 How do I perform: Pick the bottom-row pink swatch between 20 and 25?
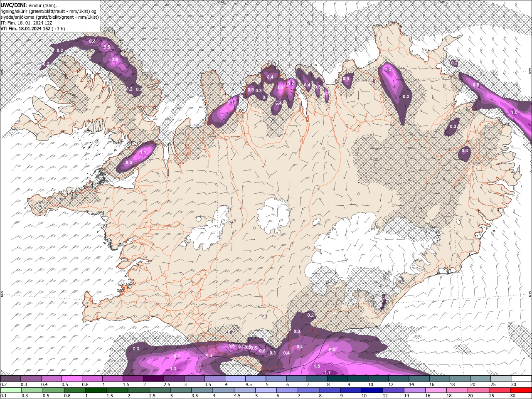479,390
